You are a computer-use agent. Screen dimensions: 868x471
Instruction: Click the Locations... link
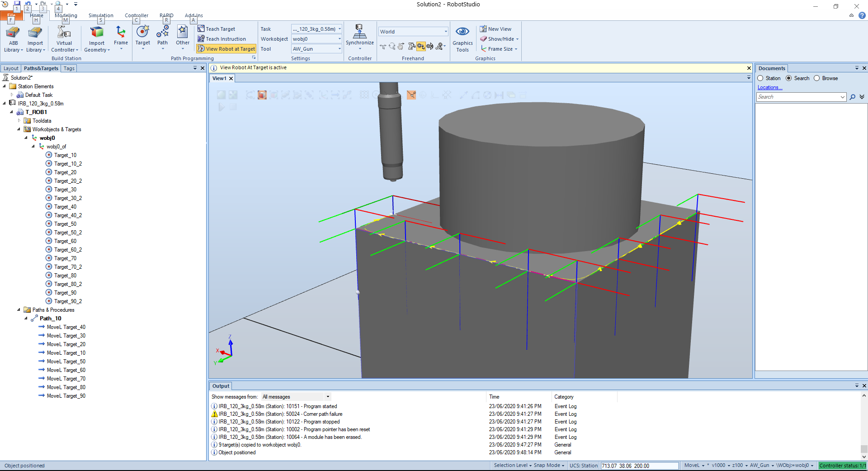click(x=769, y=87)
